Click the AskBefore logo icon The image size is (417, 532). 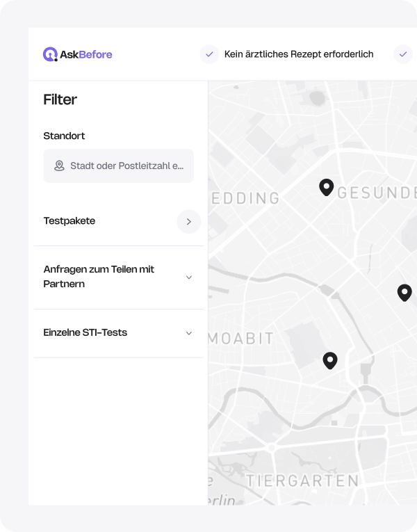pyautogui.click(x=50, y=54)
